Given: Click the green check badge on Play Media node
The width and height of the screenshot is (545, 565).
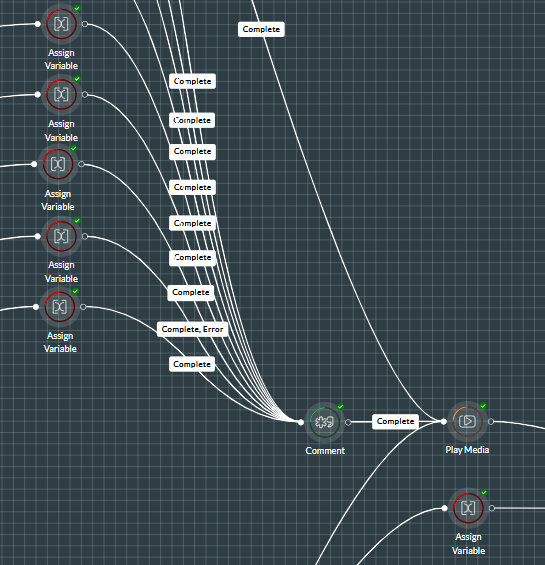Looking at the screenshot, I should 483,406.
